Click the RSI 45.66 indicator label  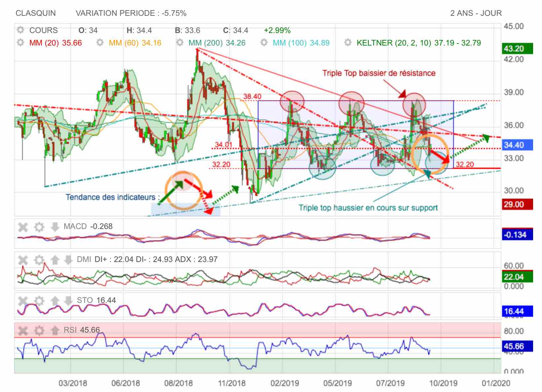click(x=82, y=330)
